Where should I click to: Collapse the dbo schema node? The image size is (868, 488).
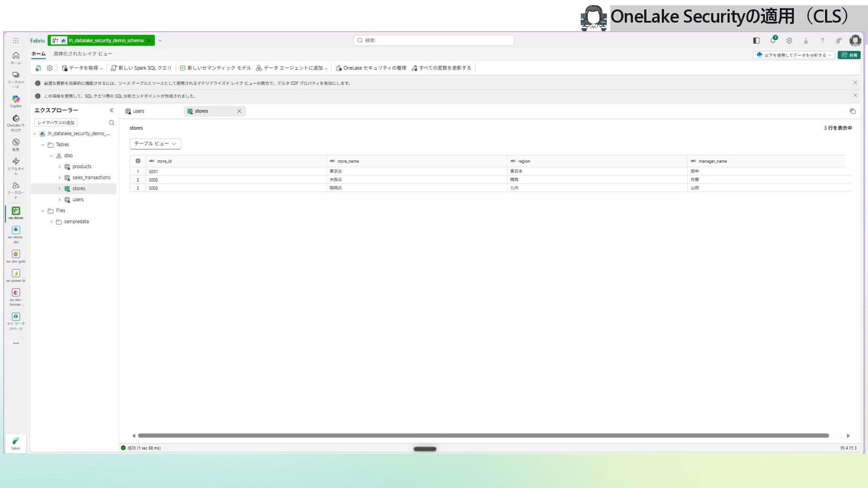click(x=51, y=156)
